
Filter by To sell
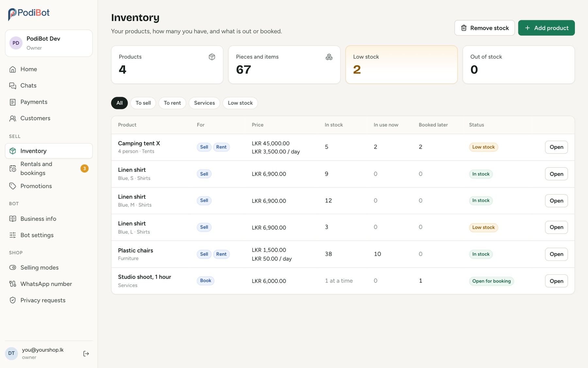[x=143, y=103]
